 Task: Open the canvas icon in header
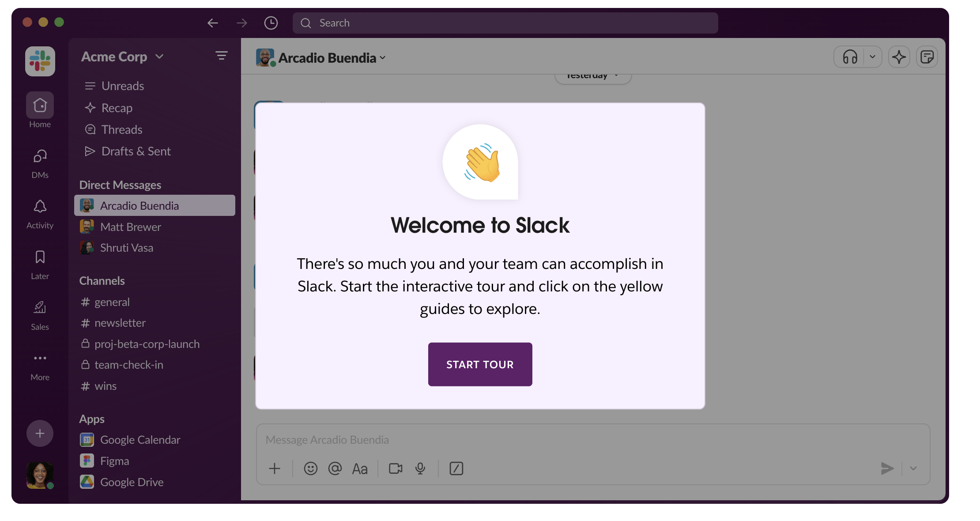[927, 57]
